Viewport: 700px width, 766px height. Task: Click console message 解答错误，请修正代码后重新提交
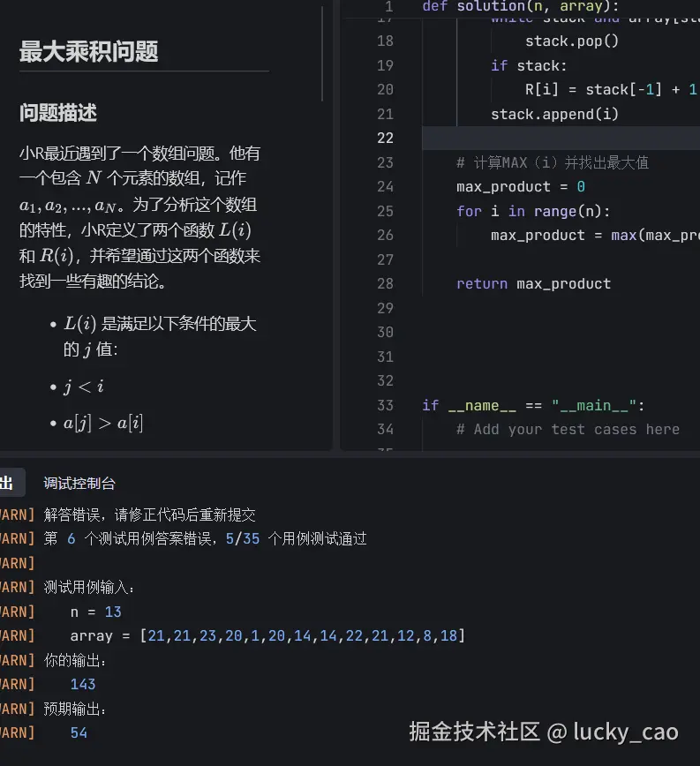tap(149, 514)
